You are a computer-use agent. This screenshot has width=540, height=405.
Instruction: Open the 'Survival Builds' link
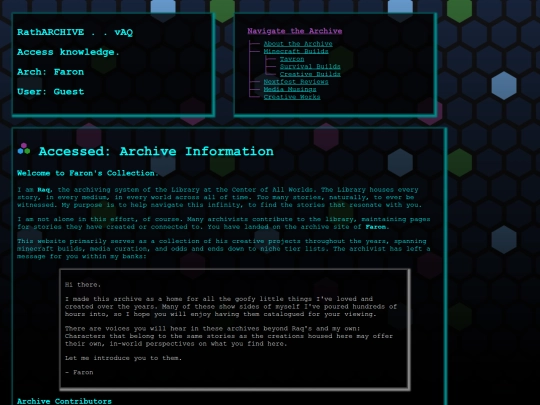[310, 66]
